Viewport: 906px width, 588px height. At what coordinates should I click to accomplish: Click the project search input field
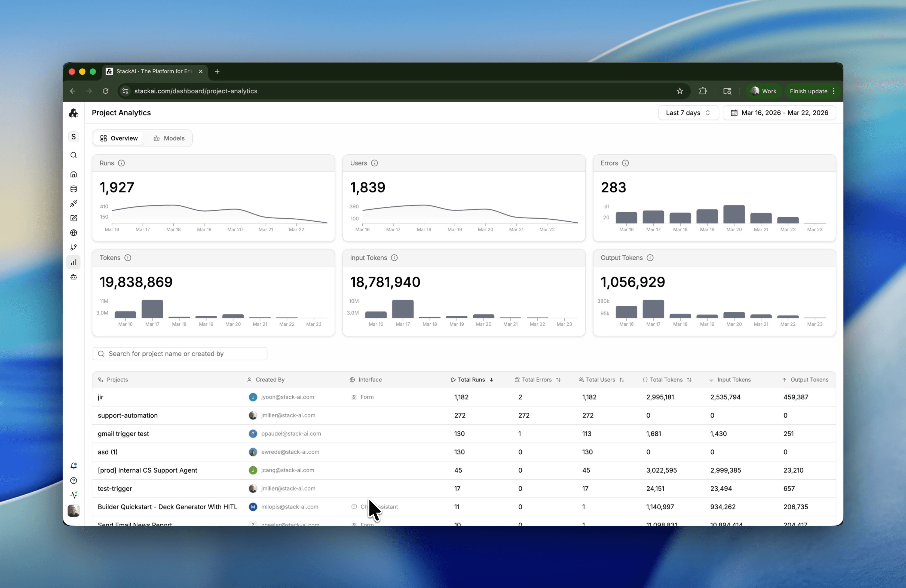tap(180, 354)
